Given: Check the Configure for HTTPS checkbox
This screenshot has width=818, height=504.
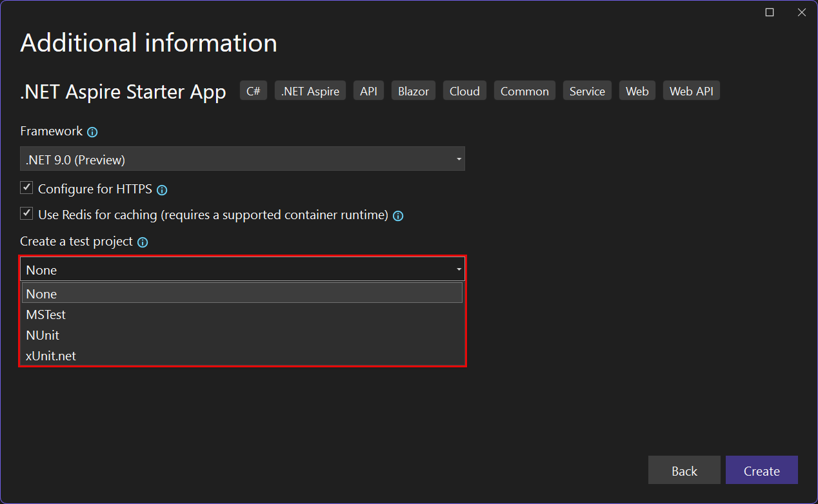Looking at the screenshot, I should 26,188.
